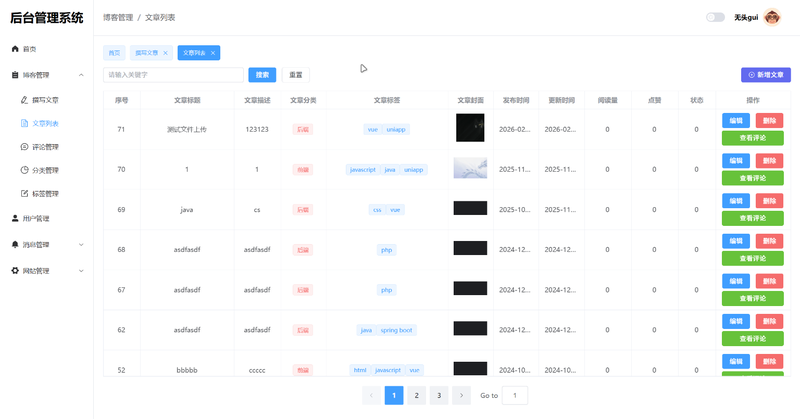Viewport: 800px width, 419px height.
Task: Click cover thumbnail of article 71
Action: pos(470,128)
